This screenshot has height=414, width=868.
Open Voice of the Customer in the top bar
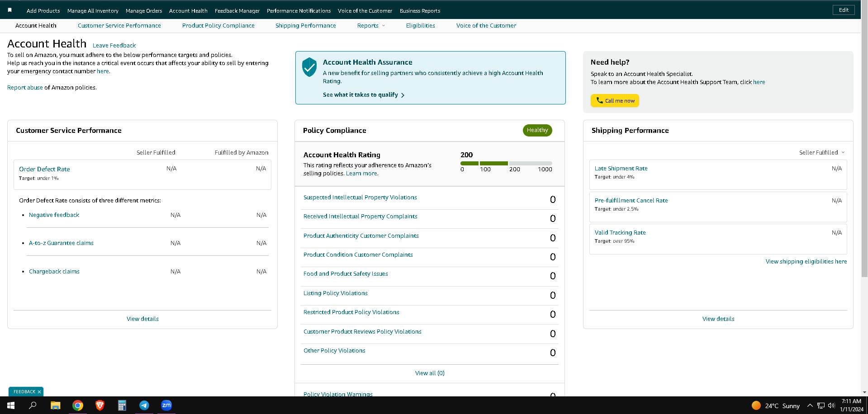(365, 11)
